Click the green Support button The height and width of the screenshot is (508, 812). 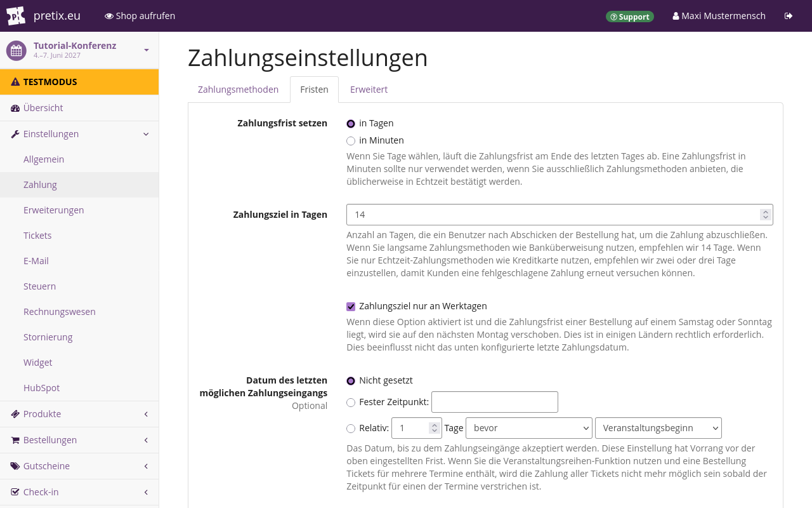pos(630,17)
